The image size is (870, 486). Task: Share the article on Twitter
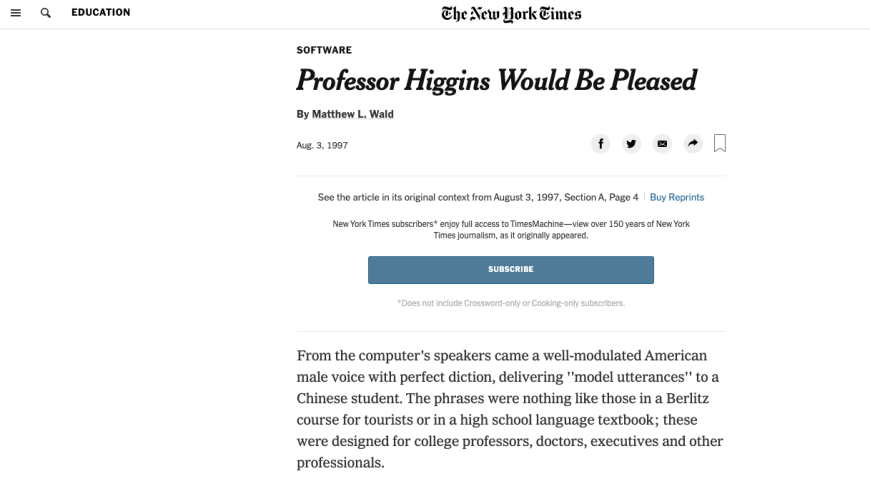631,144
